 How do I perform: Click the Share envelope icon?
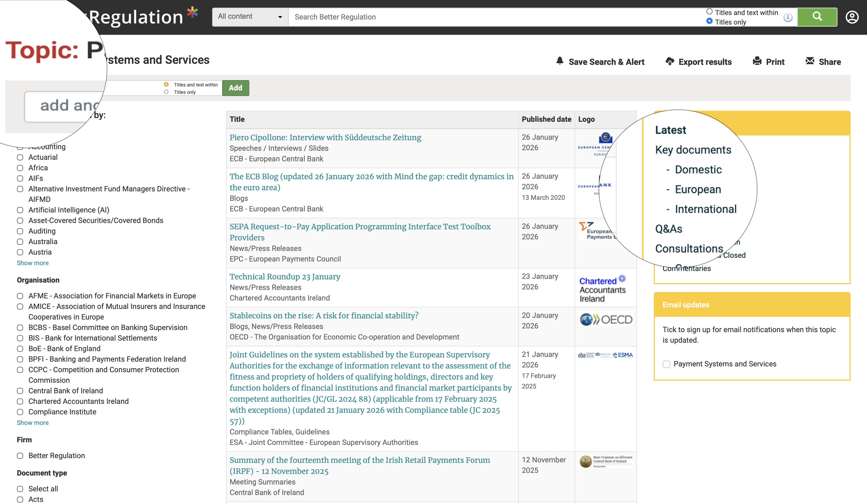point(810,61)
